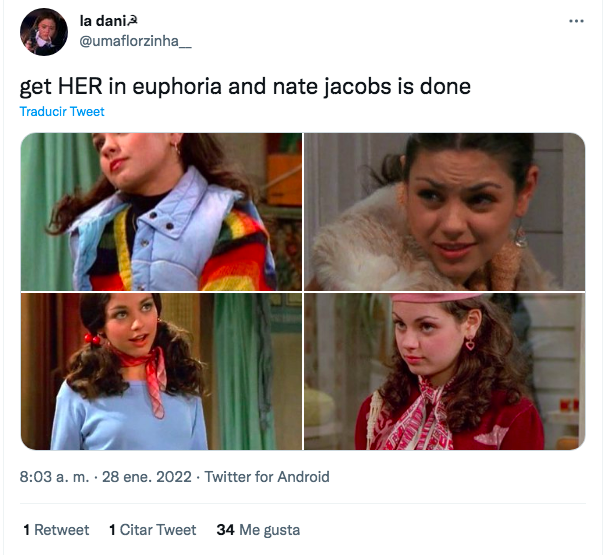Open the photo with the fur collar
603x555 pixels.
[445, 212]
